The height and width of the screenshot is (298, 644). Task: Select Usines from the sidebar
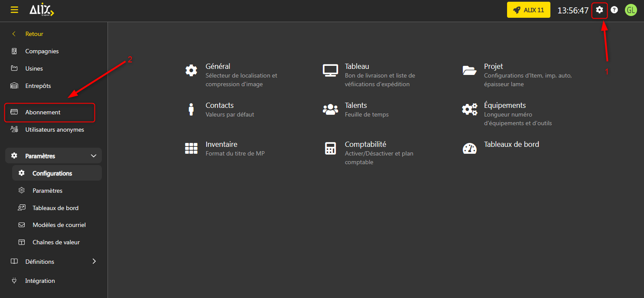pos(34,68)
